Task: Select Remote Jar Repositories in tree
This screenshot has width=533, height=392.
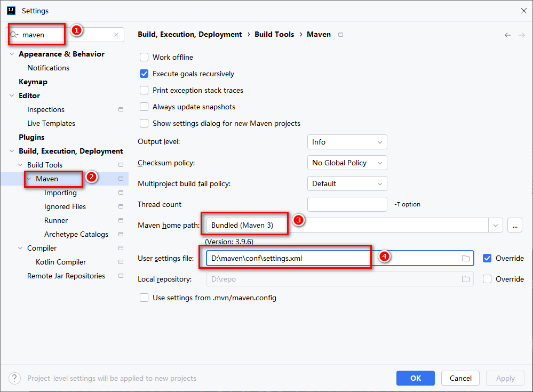Action: click(66, 276)
